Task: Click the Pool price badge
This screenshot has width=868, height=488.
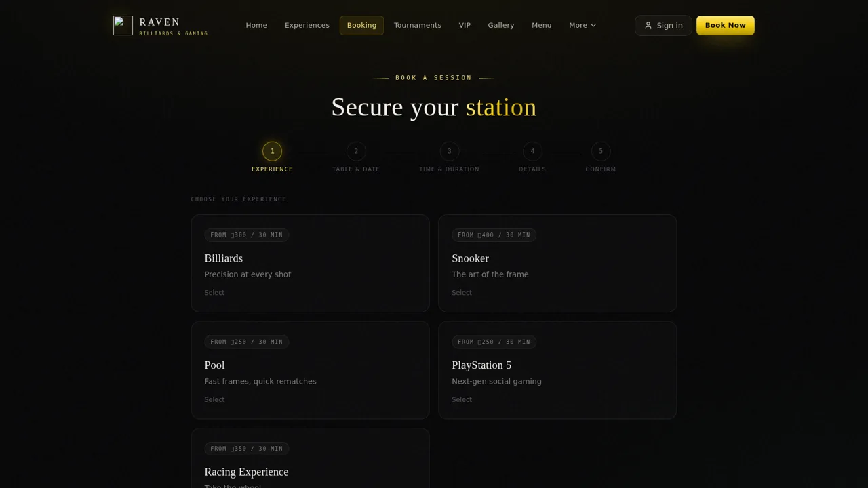Action: (247, 342)
